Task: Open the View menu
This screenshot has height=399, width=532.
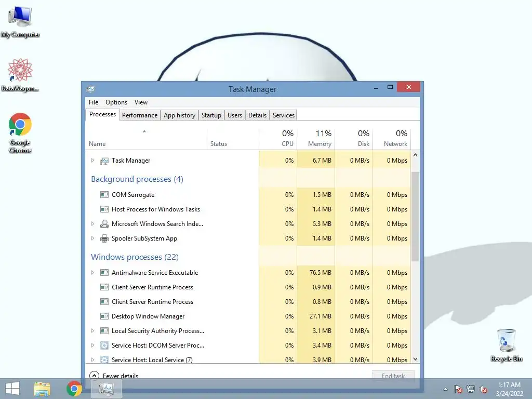Action: [141, 102]
